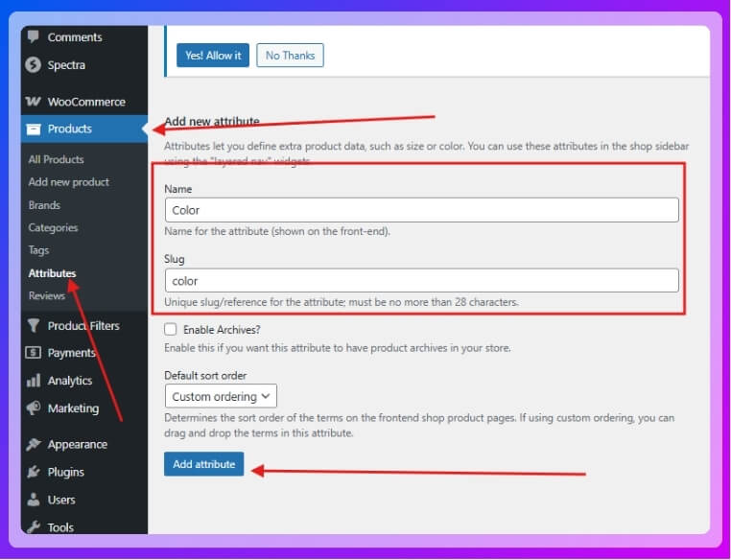
Task: Click the WooCommerce logo icon
Action: coord(34,102)
